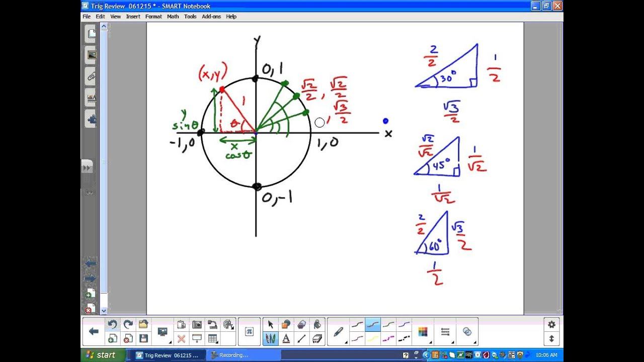The image size is (644, 362).
Task: Delete the current page from the toolbar
Action: point(128,338)
